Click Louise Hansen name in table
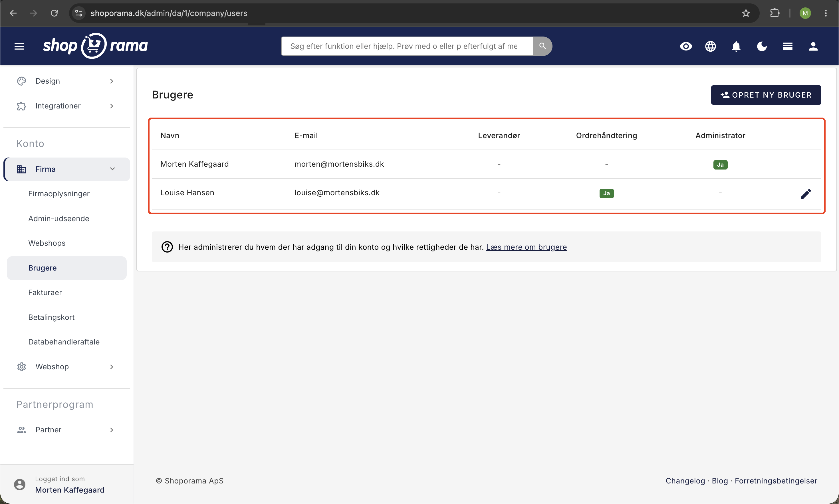This screenshot has height=504, width=839. tap(187, 193)
